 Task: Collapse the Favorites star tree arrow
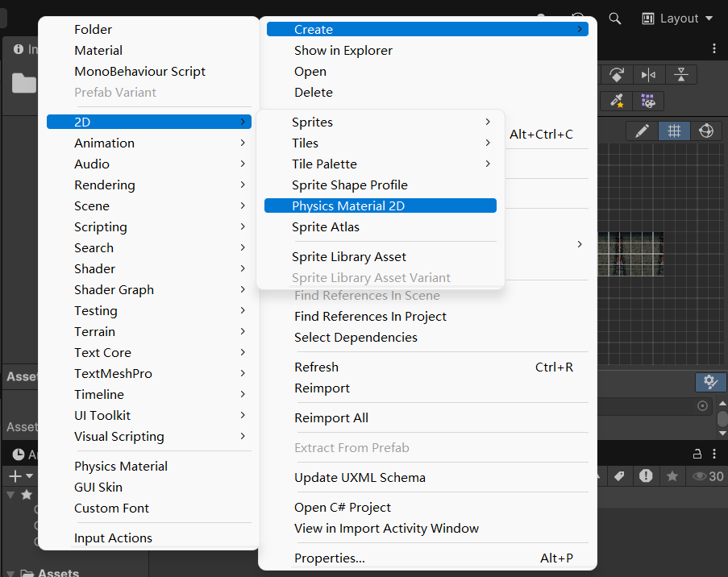tap(10, 495)
